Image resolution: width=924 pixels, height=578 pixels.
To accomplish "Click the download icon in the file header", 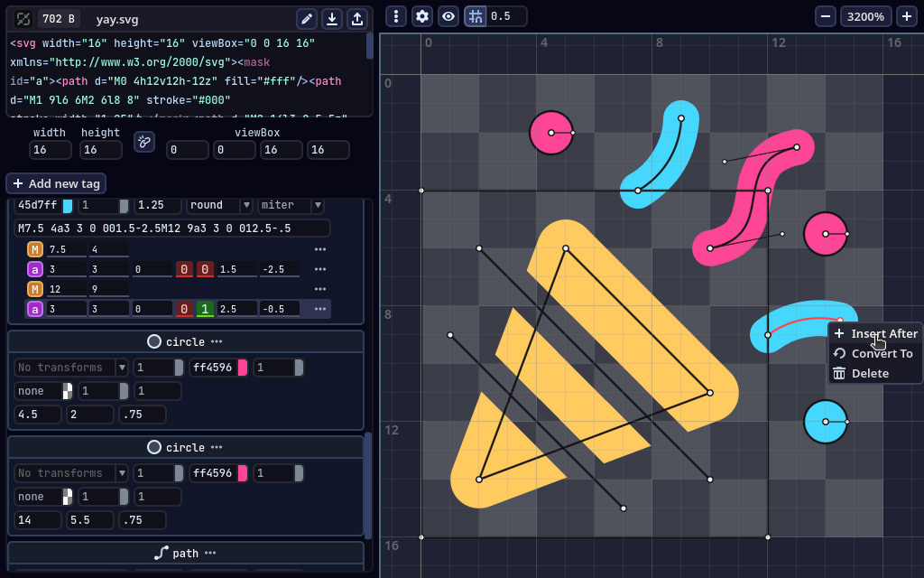I will (332, 19).
